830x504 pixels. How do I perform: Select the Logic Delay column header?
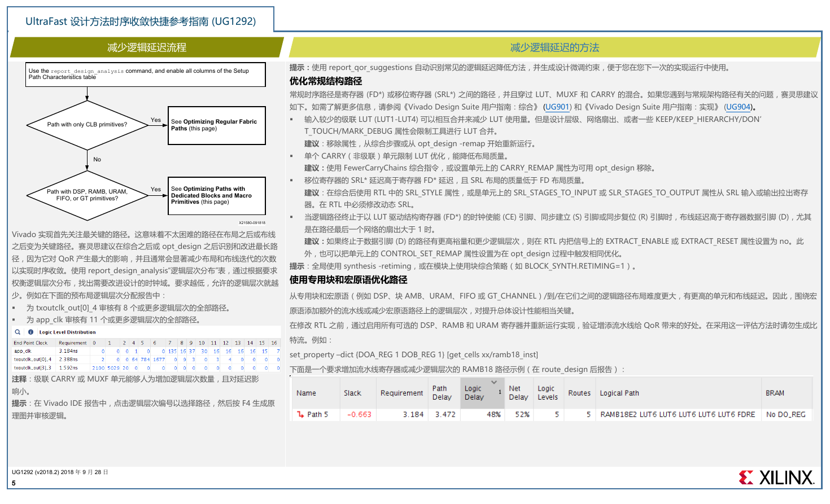tap(482, 393)
